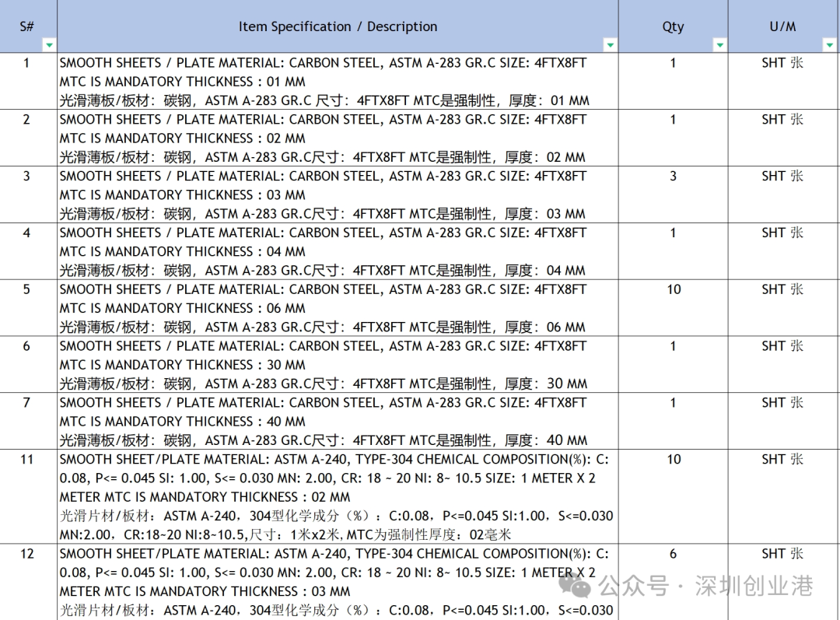Select Qty cell of row 1
Screen dimensions: 840x620
point(673,81)
